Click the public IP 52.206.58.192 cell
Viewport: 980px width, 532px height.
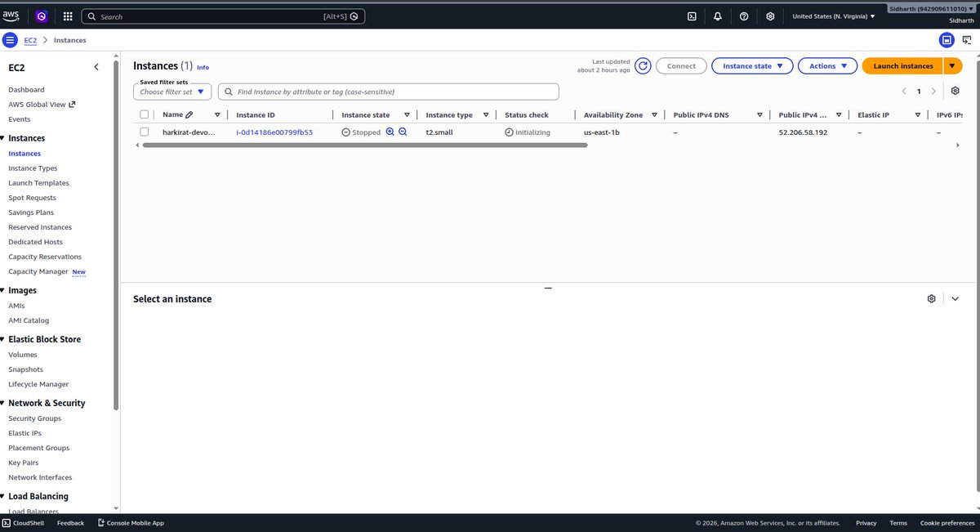click(x=803, y=132)
